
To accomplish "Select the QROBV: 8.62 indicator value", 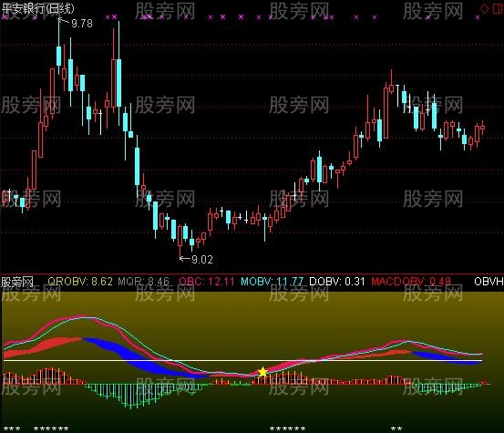I will pyautogui.click(x=80, y=282).
